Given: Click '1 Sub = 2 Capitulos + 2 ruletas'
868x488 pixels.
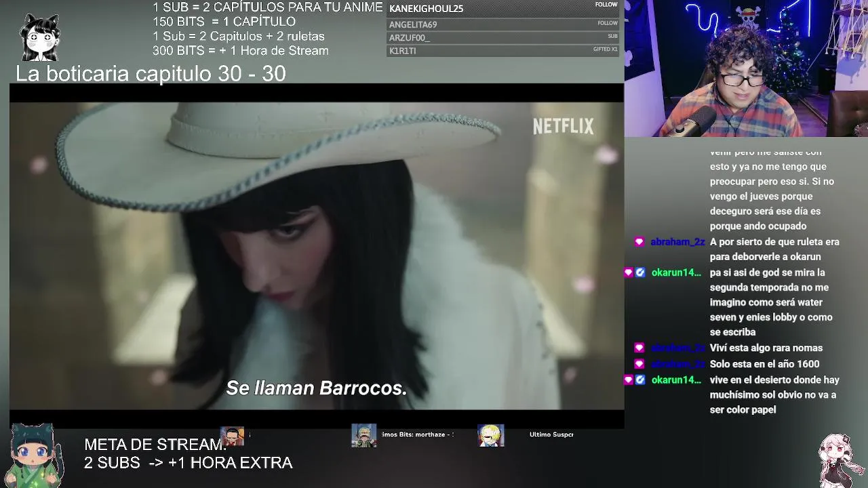Looking at the screenshot, I should click(239, 37).
